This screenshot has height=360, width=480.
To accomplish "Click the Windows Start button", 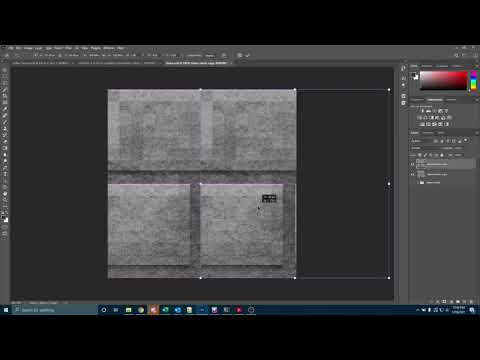I will [6, 310].
